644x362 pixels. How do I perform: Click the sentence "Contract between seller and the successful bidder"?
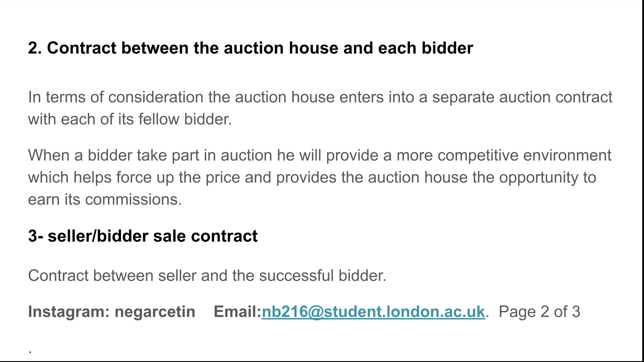(x=207, y=275)
